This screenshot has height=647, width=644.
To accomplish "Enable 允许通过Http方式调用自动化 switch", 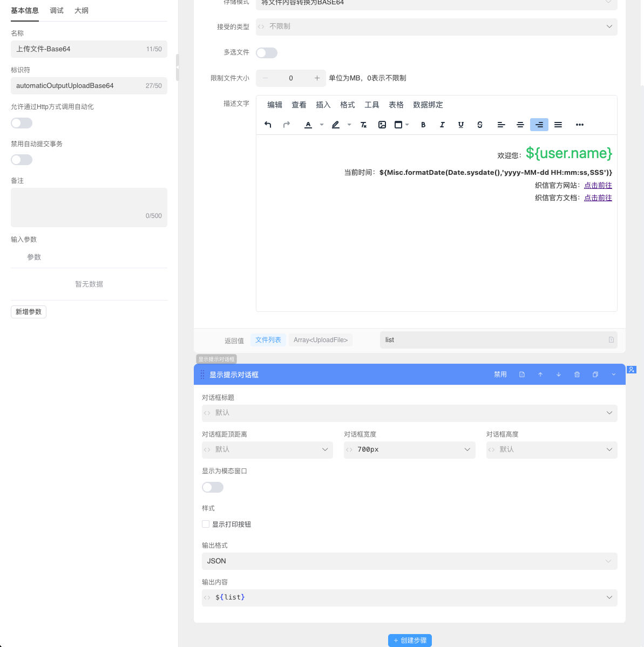I will coord(22,123).
